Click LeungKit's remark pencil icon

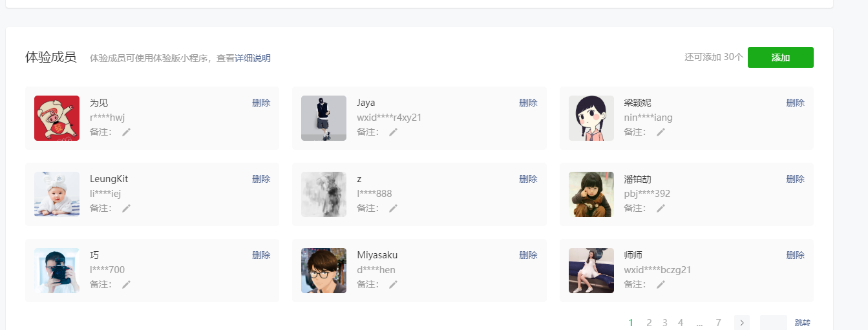click(x=126, y=208)
